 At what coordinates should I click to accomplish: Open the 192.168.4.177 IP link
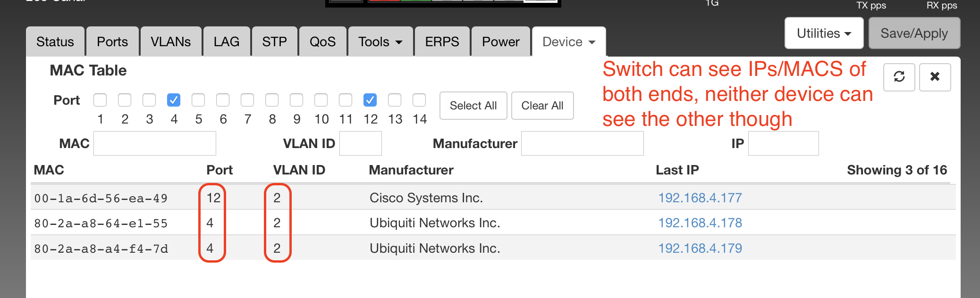pos(700,198)
